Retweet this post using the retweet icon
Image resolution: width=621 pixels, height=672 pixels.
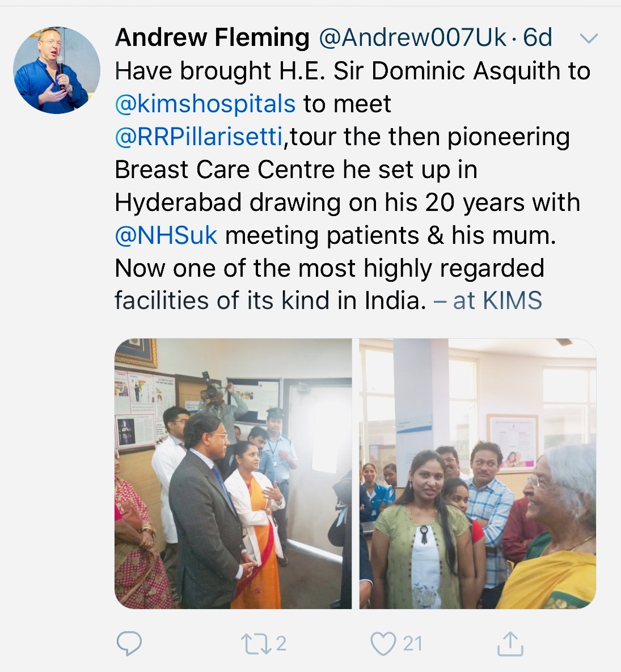click(x=256, y=644)
